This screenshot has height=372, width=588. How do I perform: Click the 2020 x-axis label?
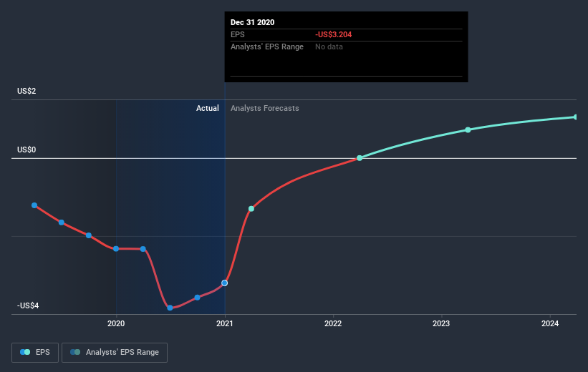(116, 323)
